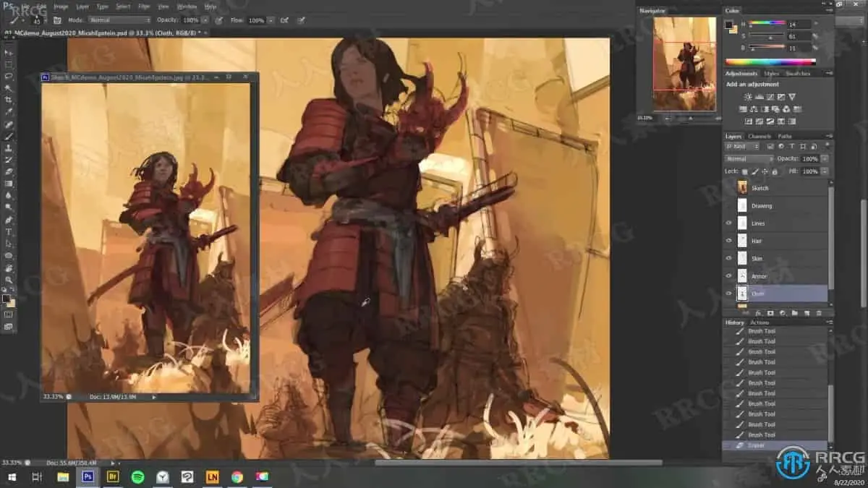The width and height of the screenshot is (868, 488).
Task: Open brush Opacity slider arrow
Action: (x=205, y=20)
